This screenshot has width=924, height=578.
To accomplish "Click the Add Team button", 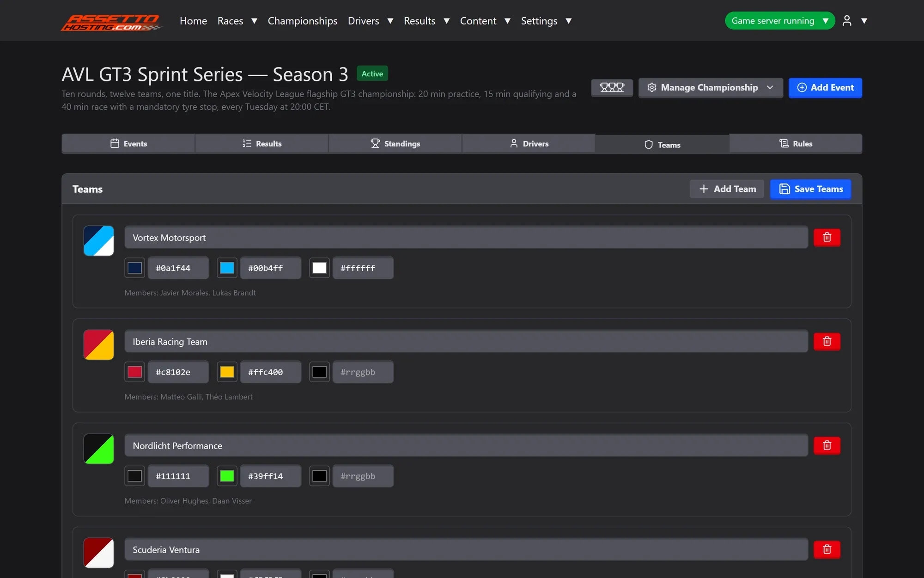I will [x=727, y=189].
